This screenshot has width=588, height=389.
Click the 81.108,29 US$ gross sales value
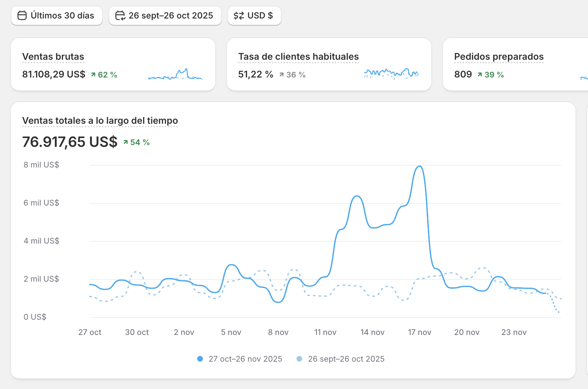(54, 74)
